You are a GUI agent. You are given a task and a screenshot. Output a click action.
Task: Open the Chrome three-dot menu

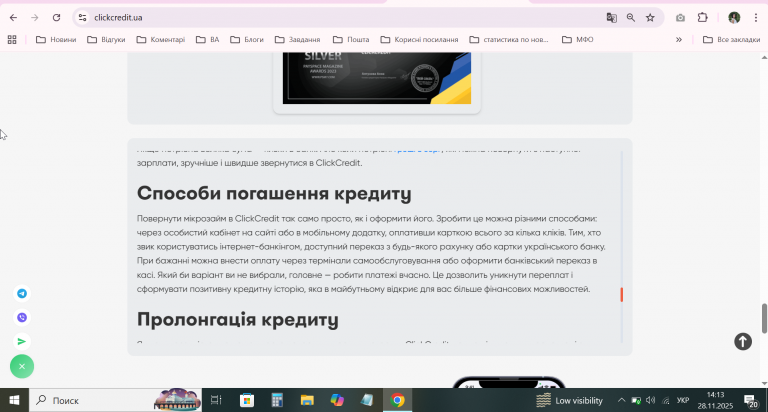click(x=756, y=18)
